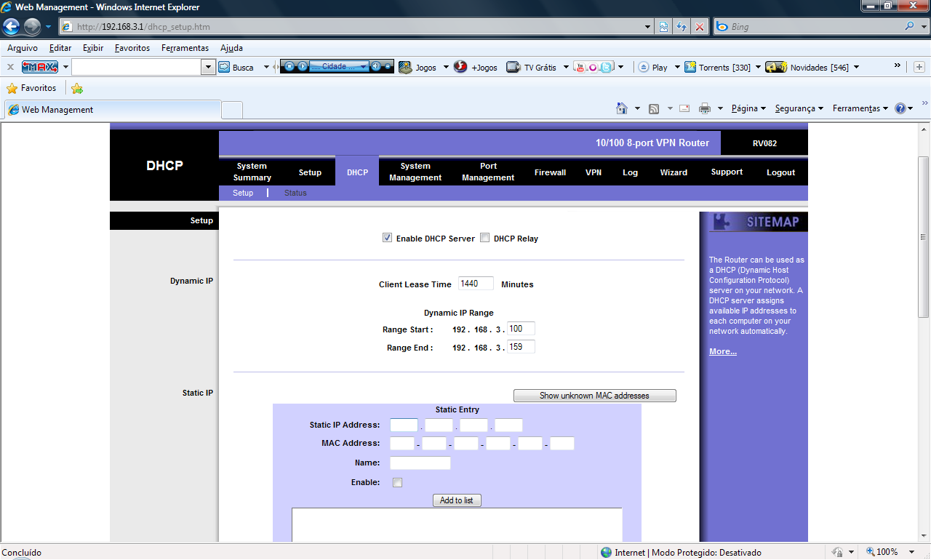Click the Add to list button
The height and width of the screenshot is (560, 931).
[457, 500]
